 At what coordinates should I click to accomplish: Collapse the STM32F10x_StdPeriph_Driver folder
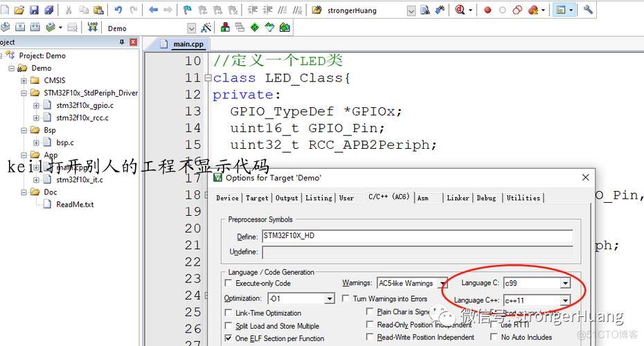24,93
